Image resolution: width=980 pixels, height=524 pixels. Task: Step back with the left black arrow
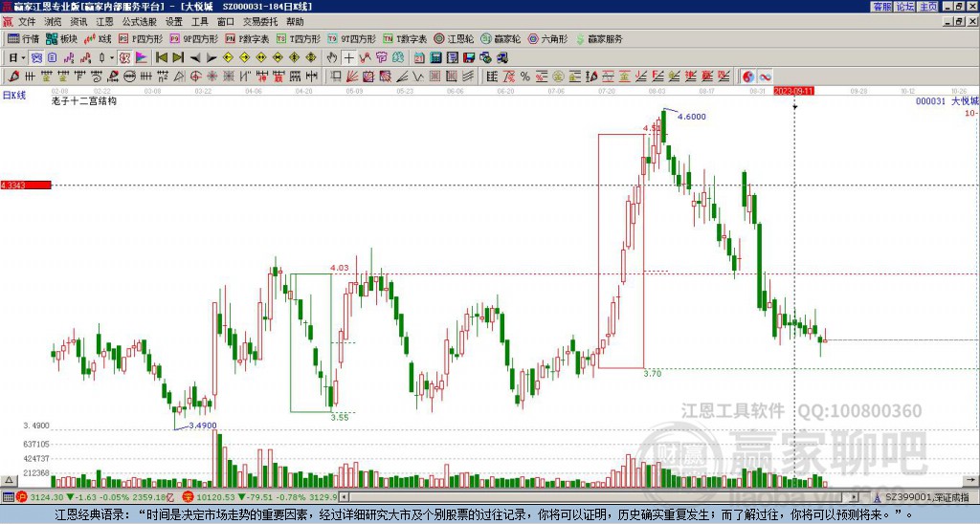pyautogui.click(x=195, y=58)
